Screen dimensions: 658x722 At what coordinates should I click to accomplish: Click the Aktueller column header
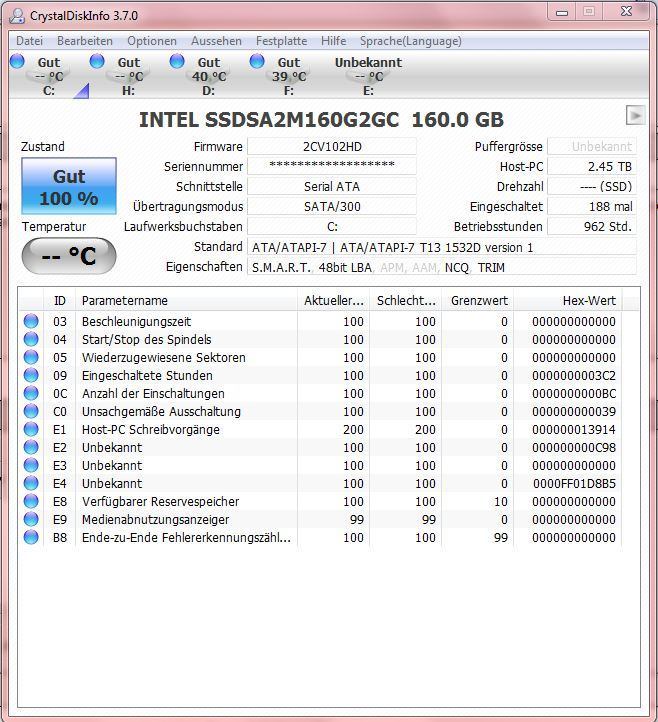(334, 301)
